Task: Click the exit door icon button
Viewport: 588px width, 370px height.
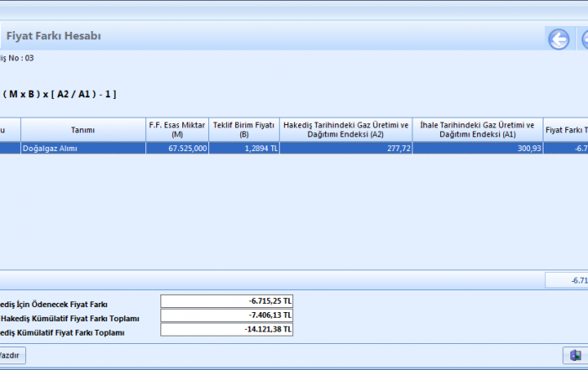Action: [575, 356]
